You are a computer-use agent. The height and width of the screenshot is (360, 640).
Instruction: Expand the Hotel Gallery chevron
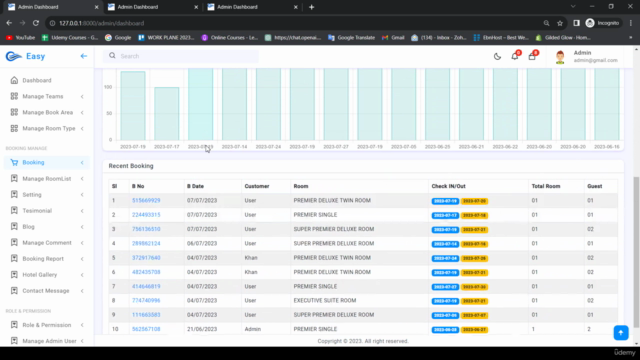82,275
